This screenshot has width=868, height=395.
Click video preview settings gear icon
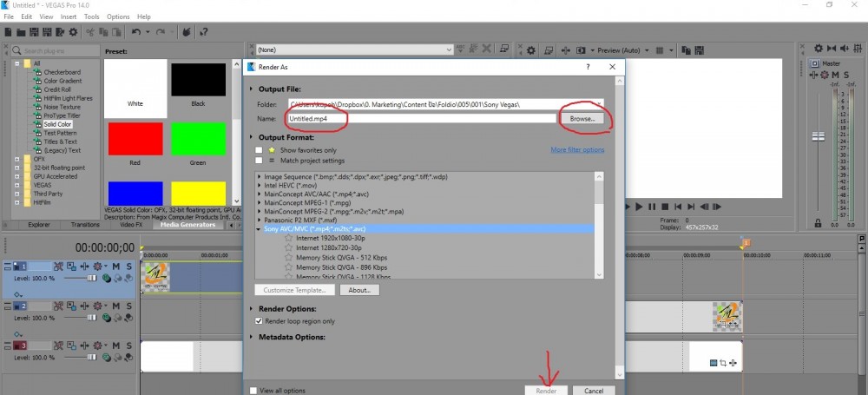point(531,50)
